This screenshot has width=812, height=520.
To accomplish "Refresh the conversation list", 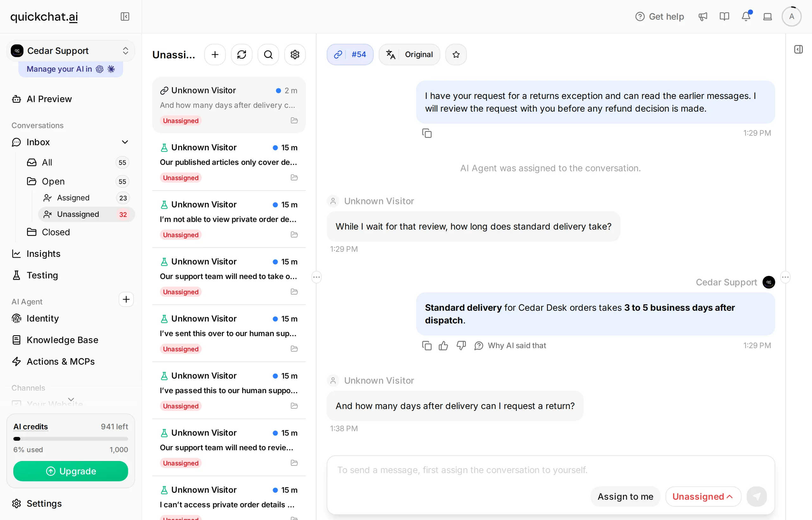I will click(242, 54).
